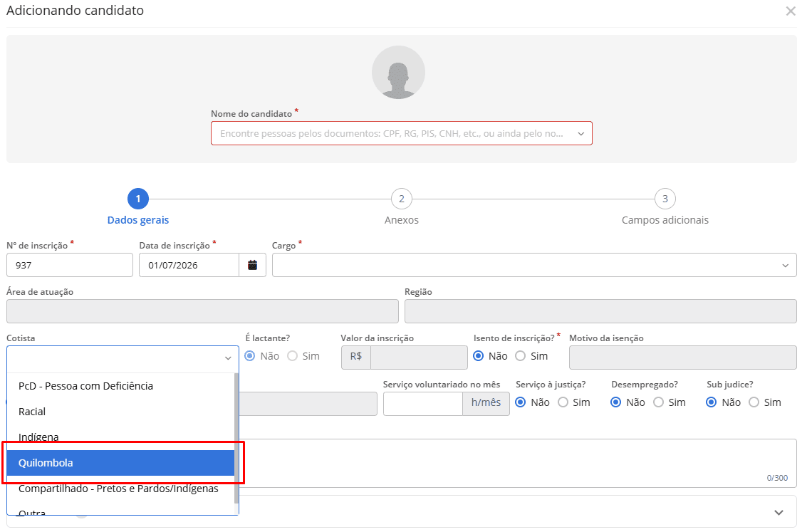
Task: Open the Cargo dropdown
Action: 534,265
